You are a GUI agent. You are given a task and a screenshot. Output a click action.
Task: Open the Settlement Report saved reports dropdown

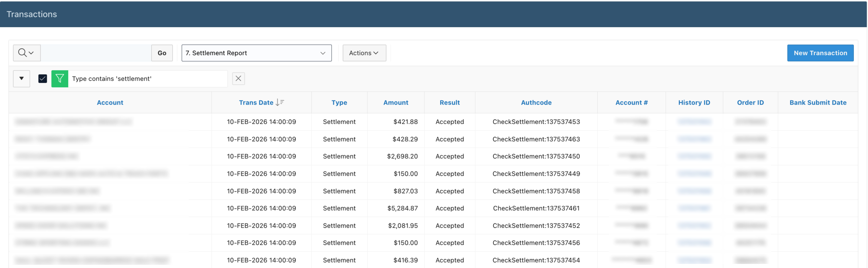point(256,53)
